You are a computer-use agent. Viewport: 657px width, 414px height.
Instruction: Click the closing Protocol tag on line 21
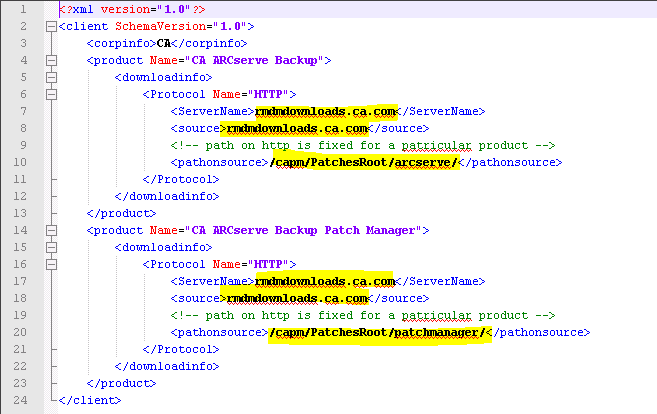pyautogui.click(x=181, y=349)
